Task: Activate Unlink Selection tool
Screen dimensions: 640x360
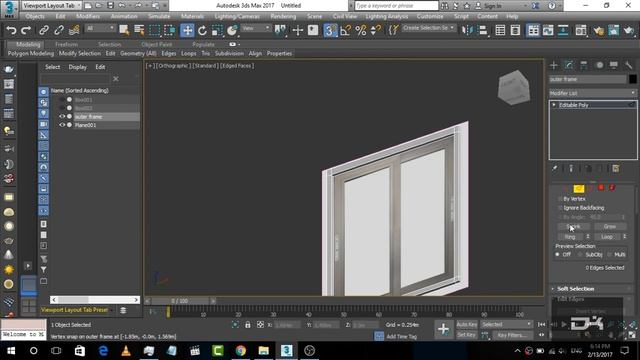Action: [x=59, y=30]
